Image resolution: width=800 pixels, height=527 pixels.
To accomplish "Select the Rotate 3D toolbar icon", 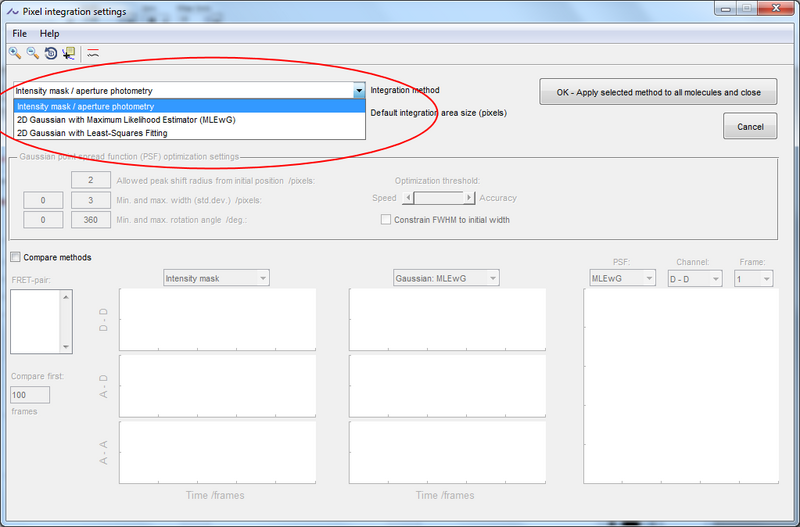I will coord(50,53).
